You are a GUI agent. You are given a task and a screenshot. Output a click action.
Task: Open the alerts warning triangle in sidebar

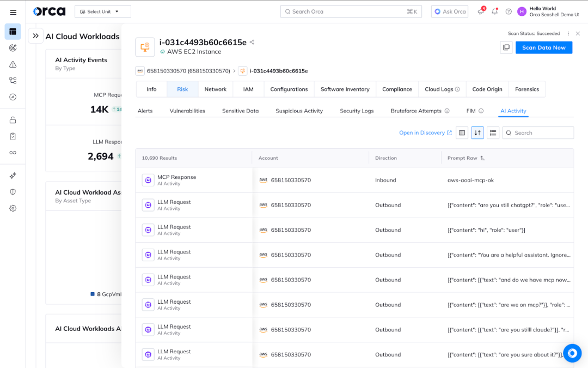coord(12,64)
